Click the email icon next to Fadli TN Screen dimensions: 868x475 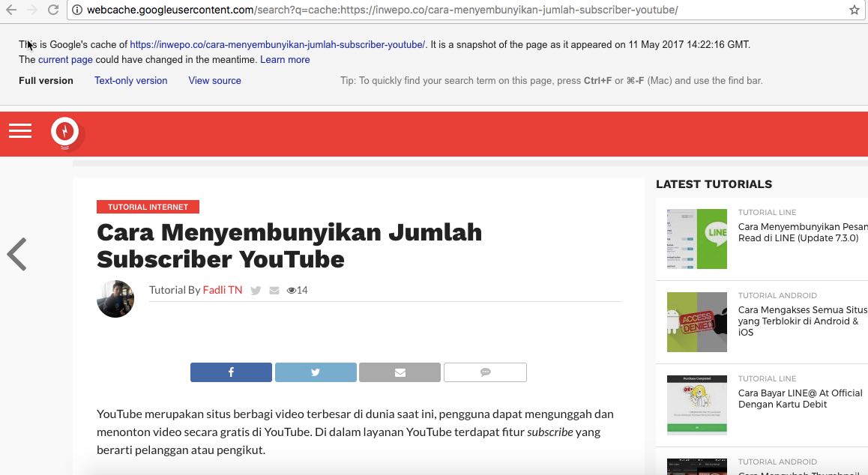(x=274, y=291)
